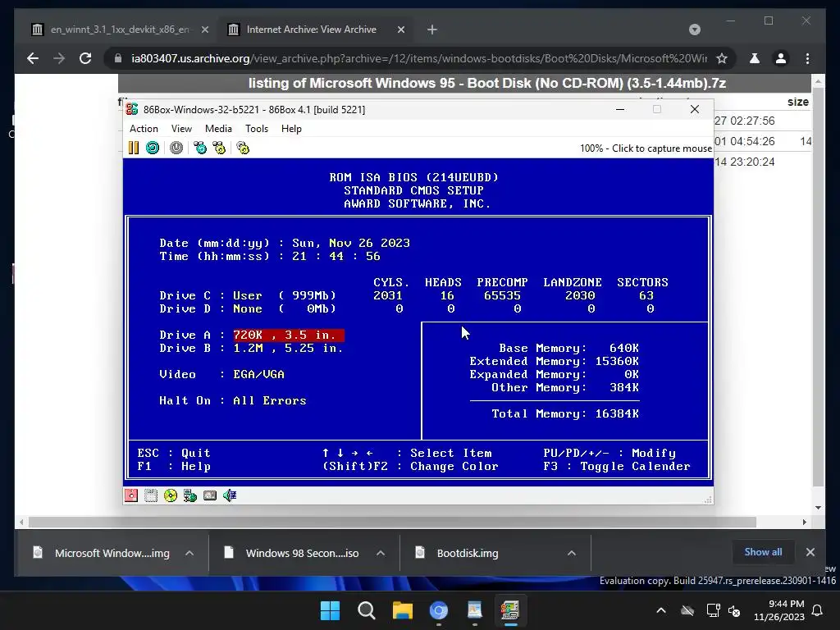This screenshot has width=840, height=630.
Task: Open the tab search dropdown arrow
Action: [x=695, y=30]
